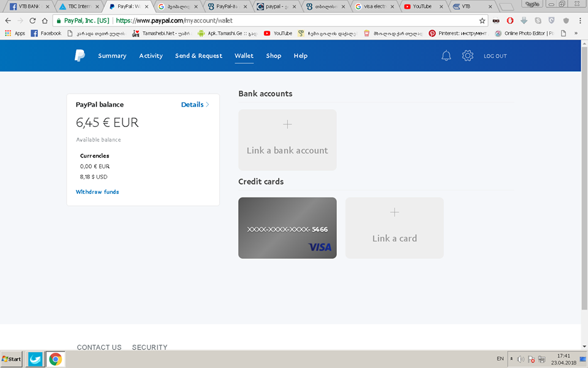
Task: Click Link a bank account text
Action: tap(287, 150)
